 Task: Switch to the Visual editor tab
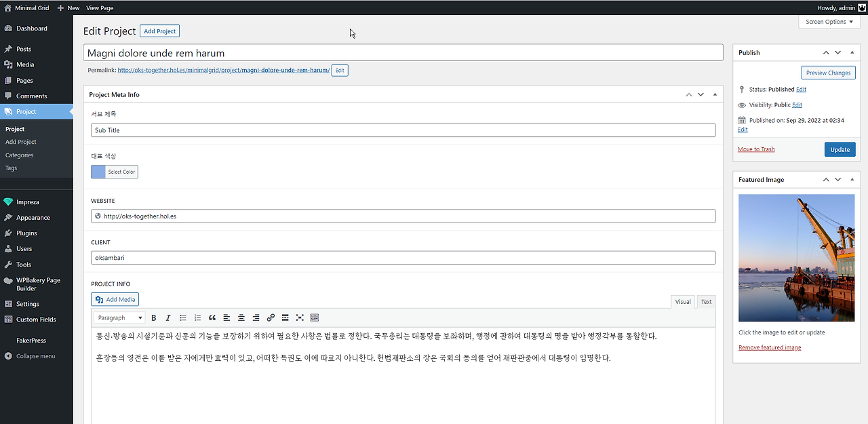[683, 302]
